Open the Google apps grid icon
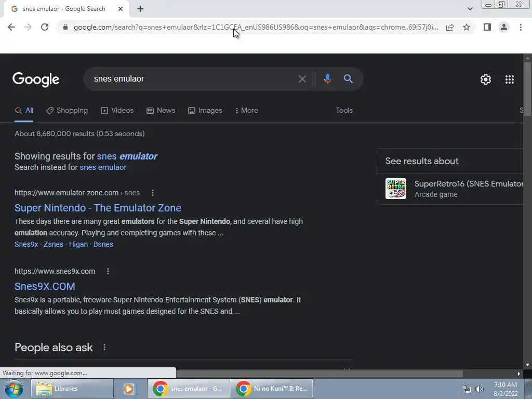This screenshot has height=399, width=532. tap(510, 79)
